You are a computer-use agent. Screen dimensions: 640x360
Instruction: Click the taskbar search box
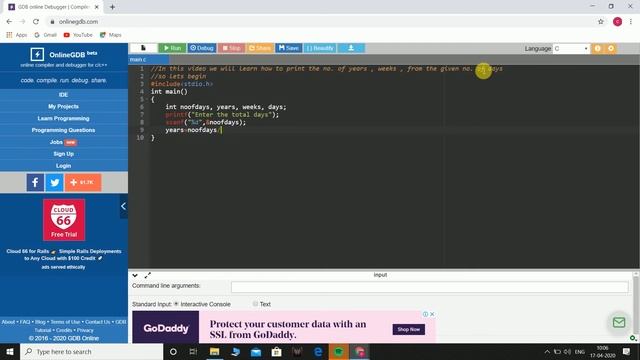click(92, 351)
